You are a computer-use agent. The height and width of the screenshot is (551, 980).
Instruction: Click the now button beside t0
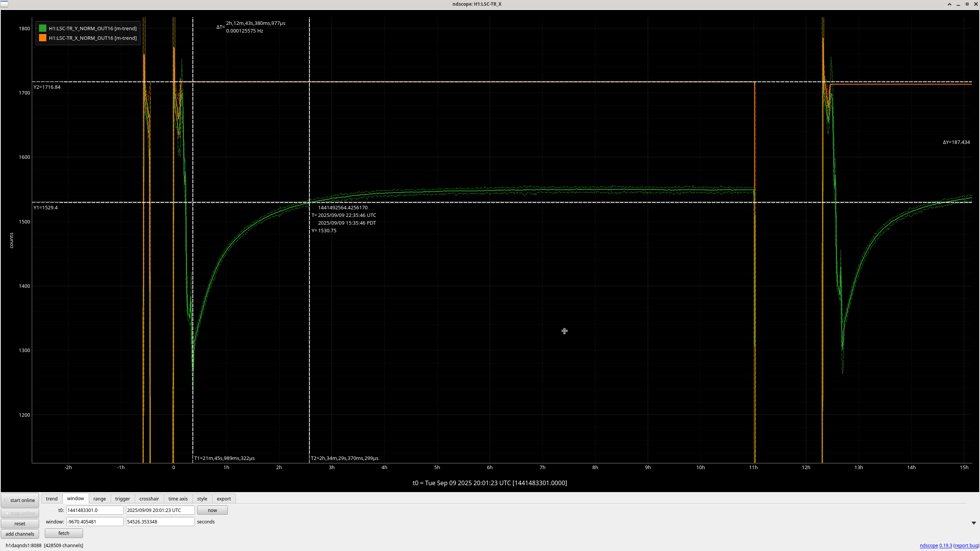212,510
